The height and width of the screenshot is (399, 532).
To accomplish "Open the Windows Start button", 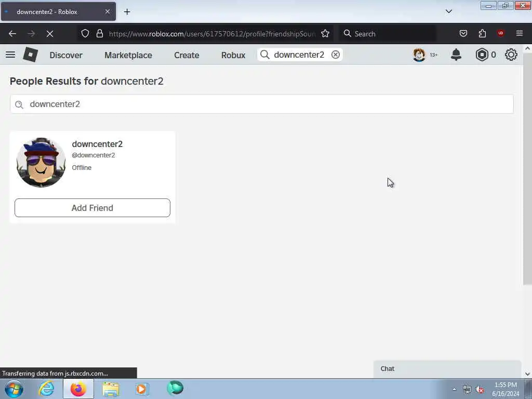I will coord(14,389).
